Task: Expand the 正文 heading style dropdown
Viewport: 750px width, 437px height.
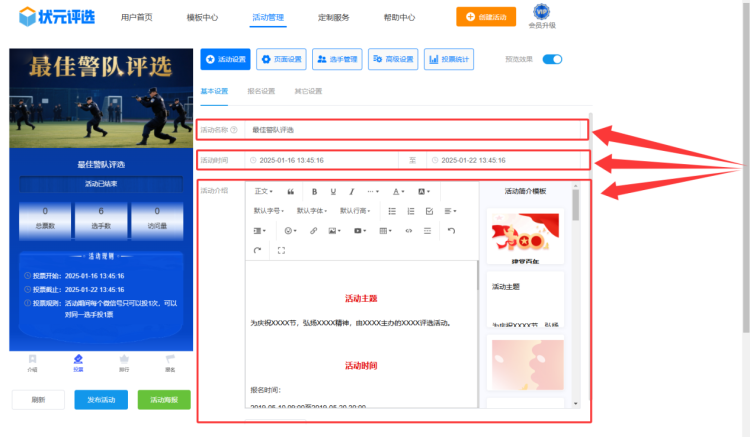Action: point(263,191)
